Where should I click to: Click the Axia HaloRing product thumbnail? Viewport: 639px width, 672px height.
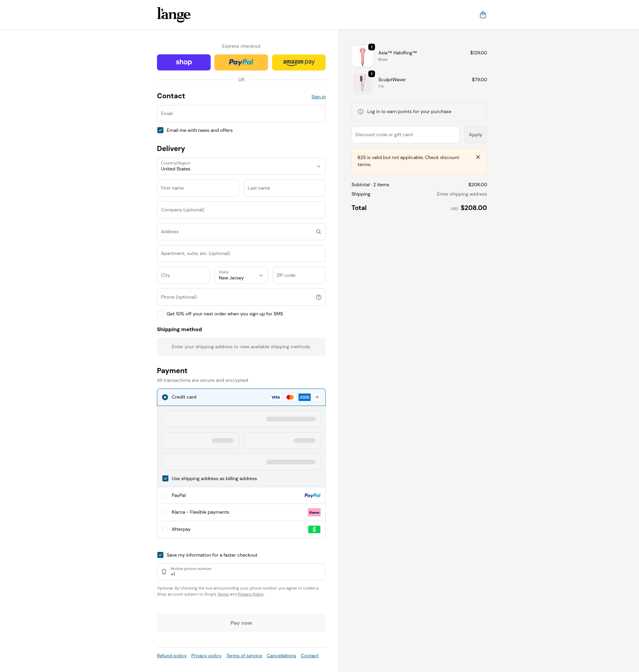(x=362, y=56)
